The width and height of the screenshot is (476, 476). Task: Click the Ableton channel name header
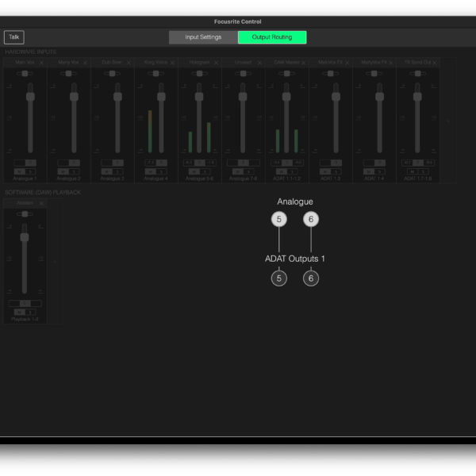(x=24, y=203)
